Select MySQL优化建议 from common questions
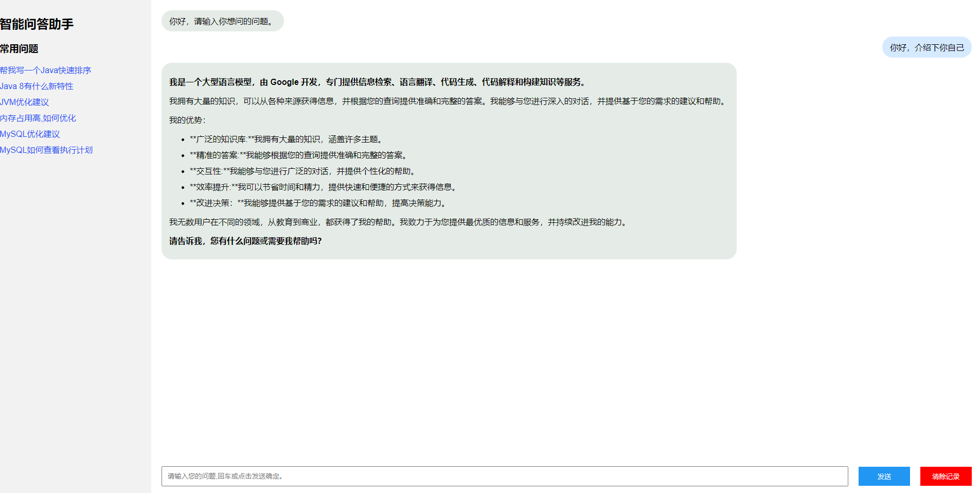Viewport: 980px width, 493px height. click(x=30, y=134)
